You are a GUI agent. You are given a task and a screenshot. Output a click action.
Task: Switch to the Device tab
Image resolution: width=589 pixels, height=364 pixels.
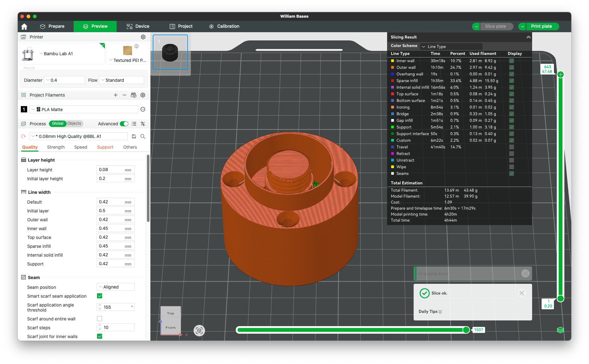(x=138, y=26)
